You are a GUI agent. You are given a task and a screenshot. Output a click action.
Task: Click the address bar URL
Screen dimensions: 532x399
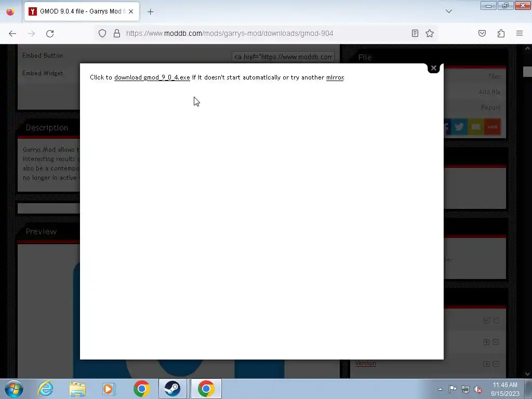(x=229, y=33)
